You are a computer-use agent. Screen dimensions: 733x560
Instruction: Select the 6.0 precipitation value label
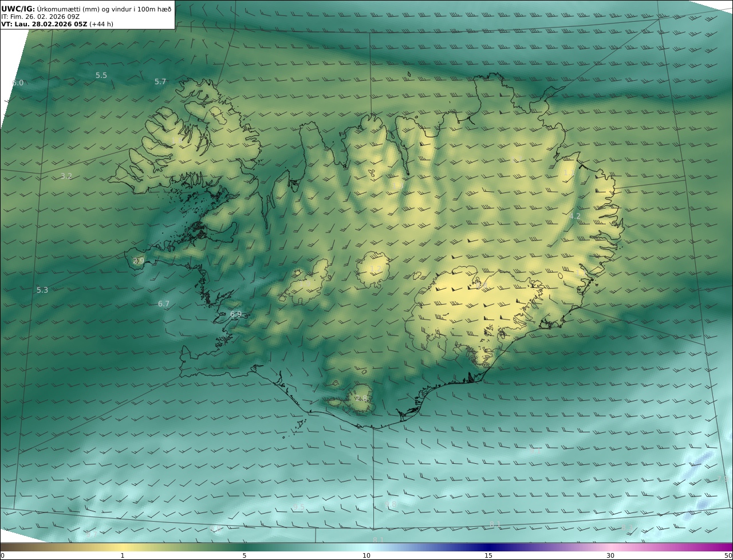click(18, 83)
